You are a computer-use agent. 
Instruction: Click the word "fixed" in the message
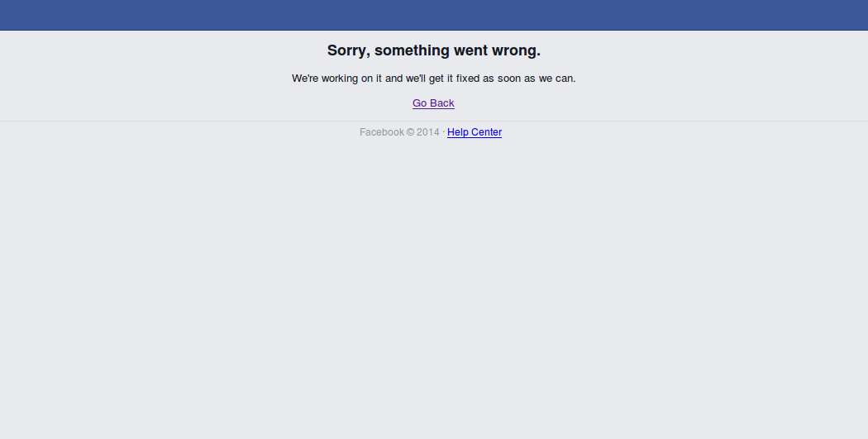point(468,79)
